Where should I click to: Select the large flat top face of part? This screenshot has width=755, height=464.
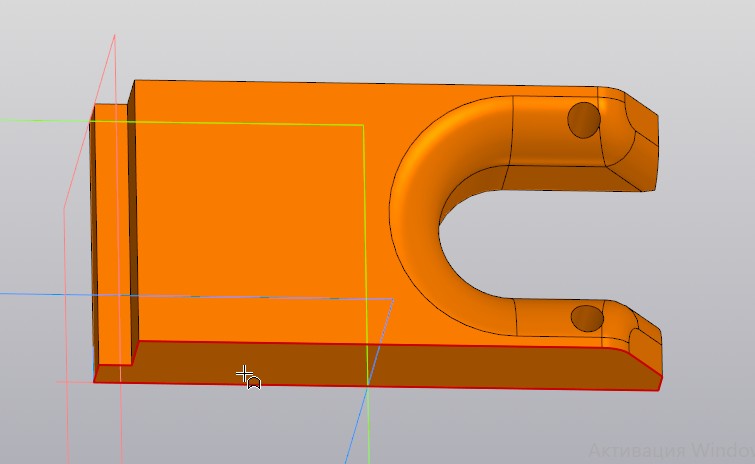coord(260,212)
